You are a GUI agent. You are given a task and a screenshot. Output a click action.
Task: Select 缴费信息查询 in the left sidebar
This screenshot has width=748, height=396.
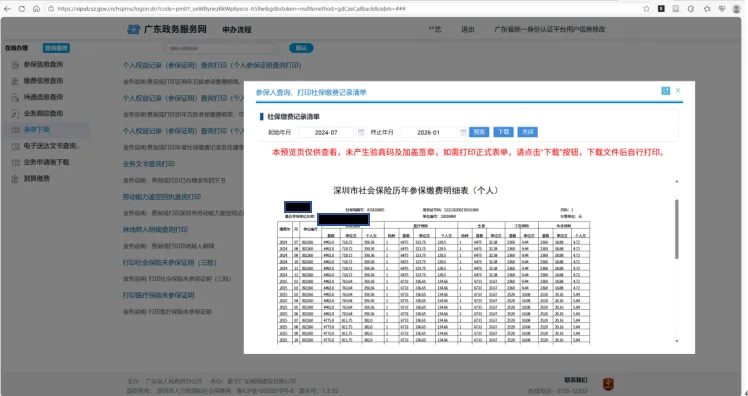tap(43, 81)
